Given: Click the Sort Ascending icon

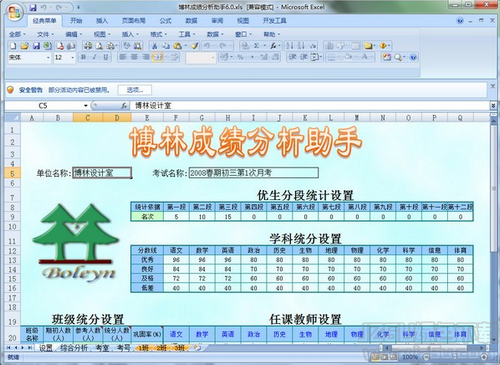Looking at the screenshot, I should [x=290, y=46].
